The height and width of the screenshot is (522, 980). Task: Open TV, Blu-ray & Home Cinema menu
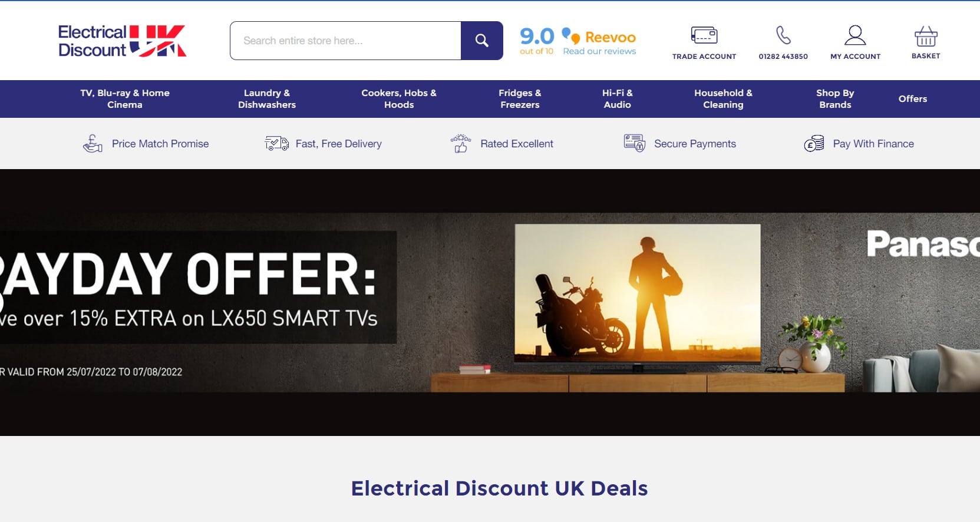pyautogui.click(x=125, y=99)
